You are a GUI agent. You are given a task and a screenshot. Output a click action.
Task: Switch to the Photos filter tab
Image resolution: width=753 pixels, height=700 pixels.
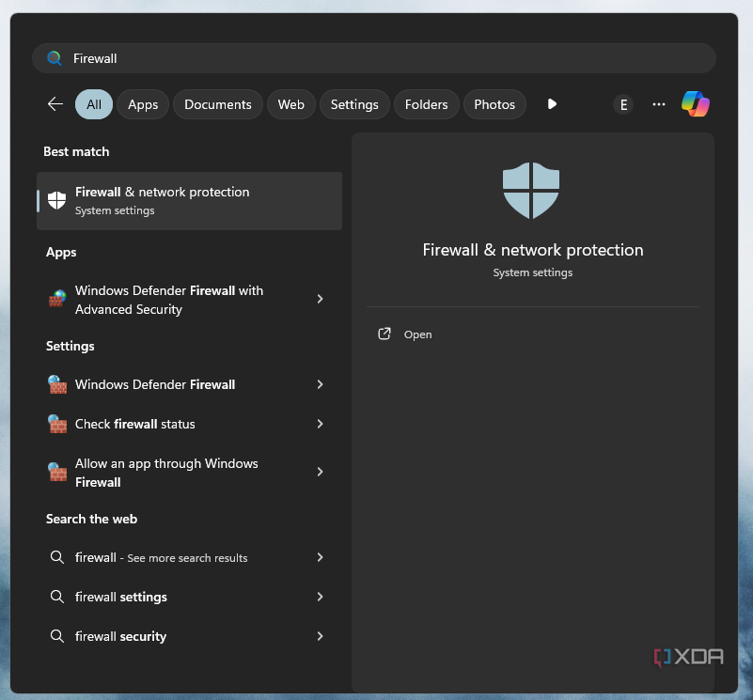[x=494, y=104]
